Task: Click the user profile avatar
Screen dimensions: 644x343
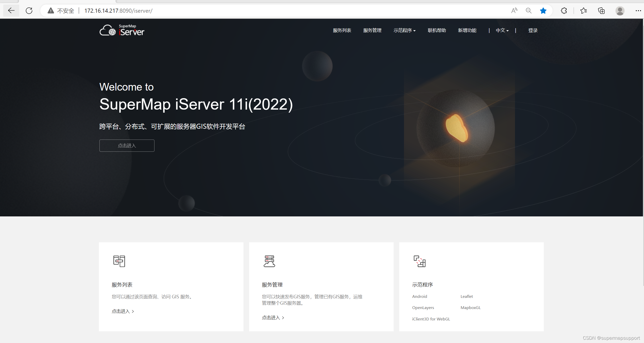Action: (x=620, y=11)
